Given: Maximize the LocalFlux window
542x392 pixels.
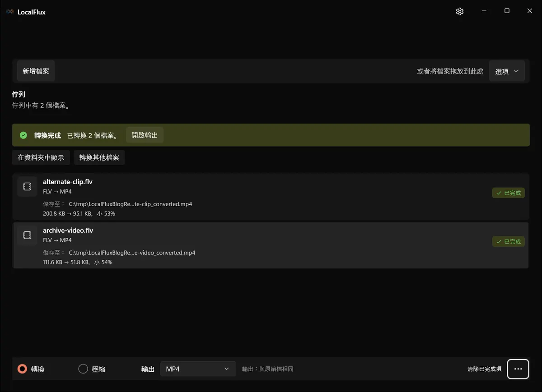Looking at the screenshot, I should [x=507, y=11].
